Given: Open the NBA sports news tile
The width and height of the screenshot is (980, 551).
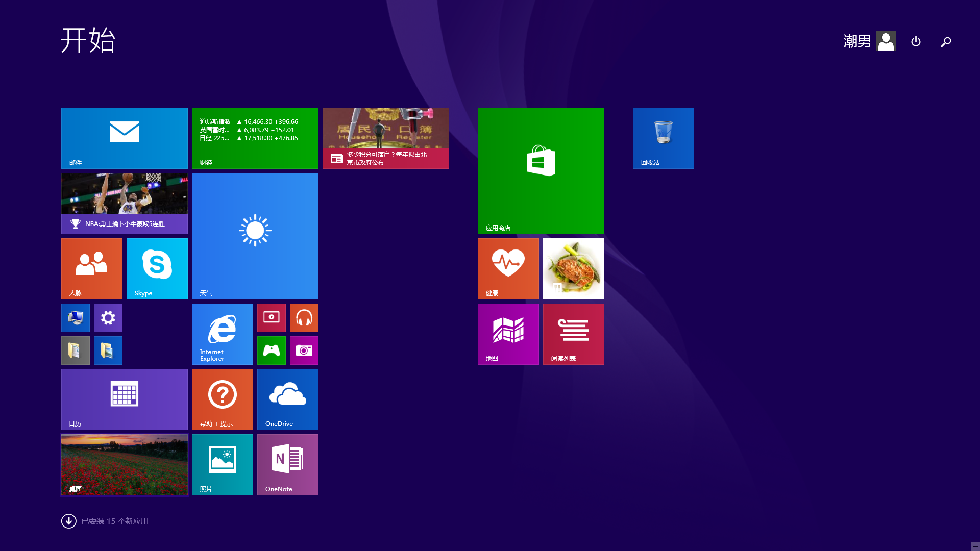Looking at the screenshot, I should [125, 204].
